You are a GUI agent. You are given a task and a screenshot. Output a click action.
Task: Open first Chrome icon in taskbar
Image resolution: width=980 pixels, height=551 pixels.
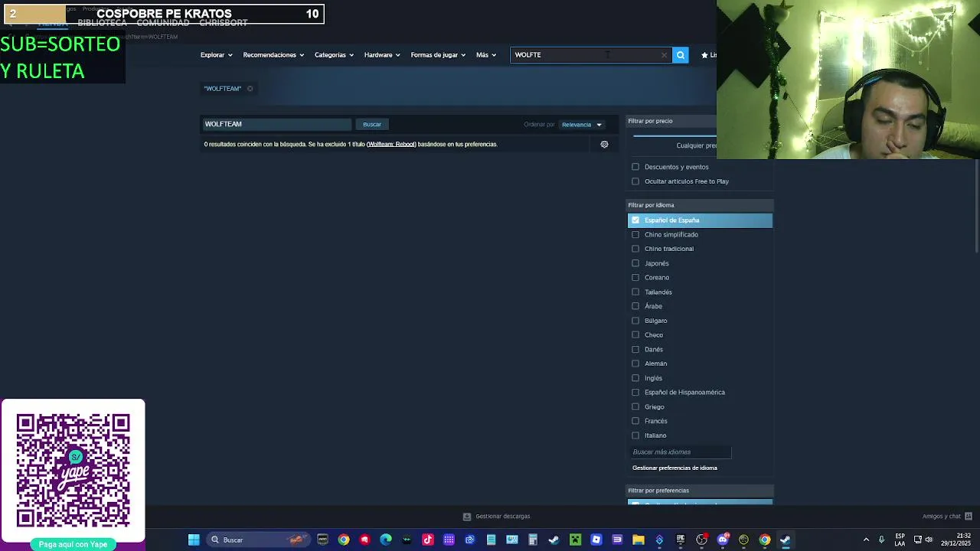point(344,540)
